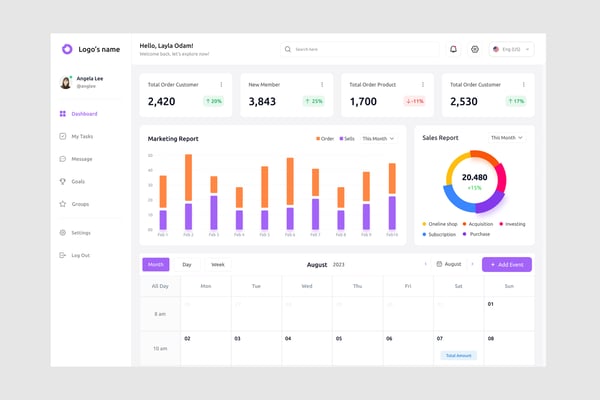
Task: Click the Search here input field
Action: click(360, 49)
